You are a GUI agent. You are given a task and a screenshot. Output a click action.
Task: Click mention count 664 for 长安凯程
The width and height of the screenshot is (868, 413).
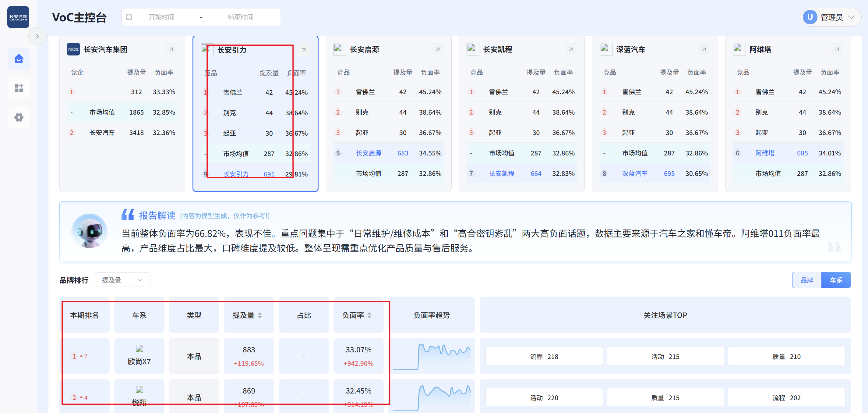536,174
